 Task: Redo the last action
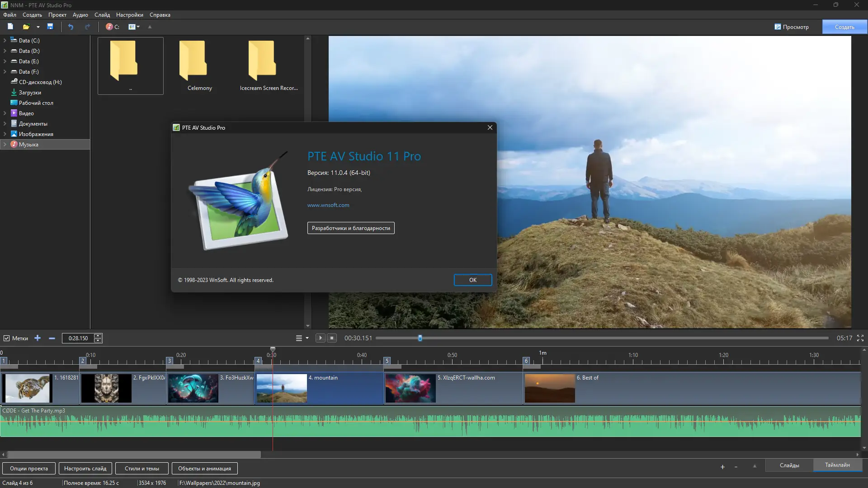pos(87,27)
